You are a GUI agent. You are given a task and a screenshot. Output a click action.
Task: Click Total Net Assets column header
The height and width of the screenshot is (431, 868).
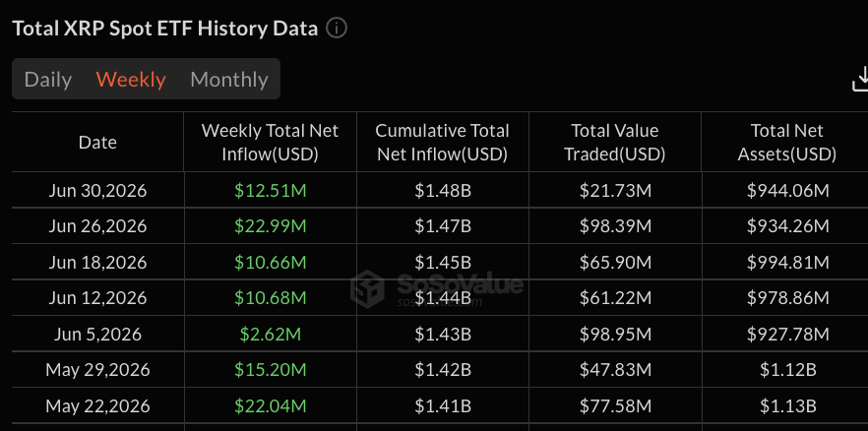[x=786, y=143]
